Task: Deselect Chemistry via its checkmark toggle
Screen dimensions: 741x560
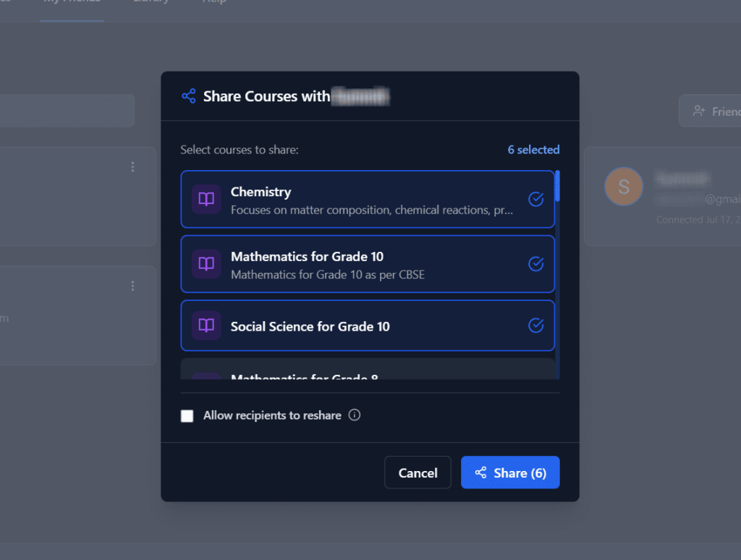Action: 535,199
